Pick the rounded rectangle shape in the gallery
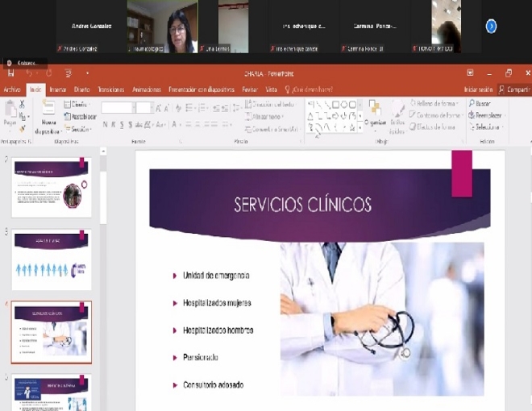Viewport: 532px width, 411px height. [x=352, y=104]
